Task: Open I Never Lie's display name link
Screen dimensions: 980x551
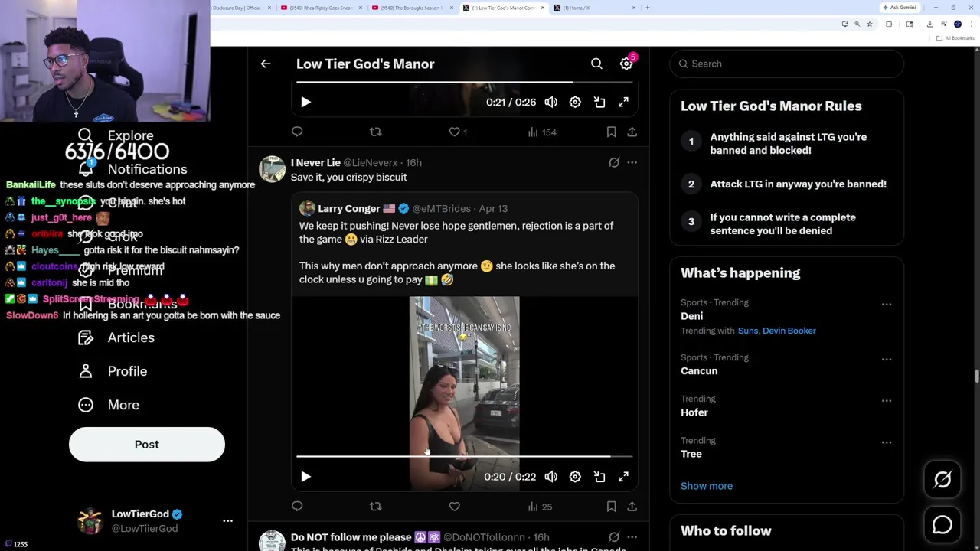Action: point(315,162)
